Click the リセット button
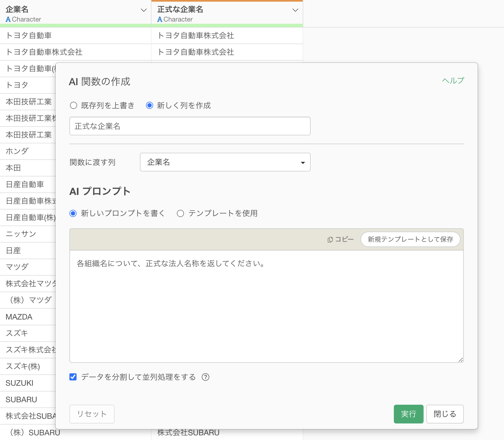 click(92, 414)
